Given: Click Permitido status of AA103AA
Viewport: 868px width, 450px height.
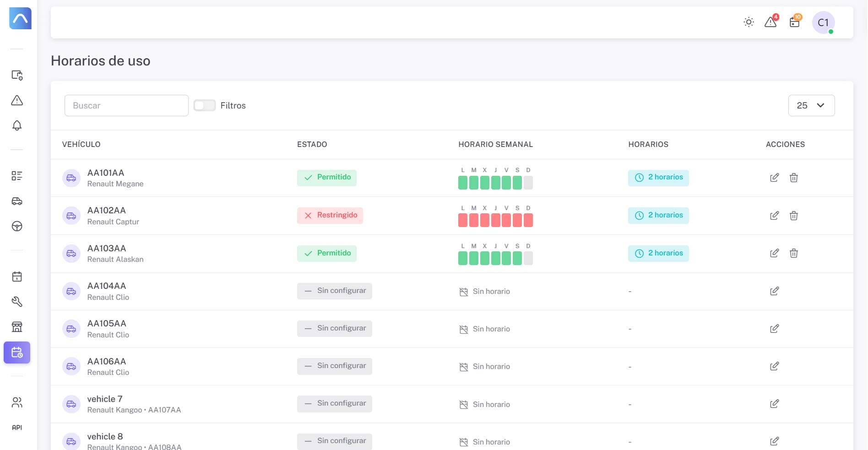Looking at the screenshot, I should coord(327,253).
